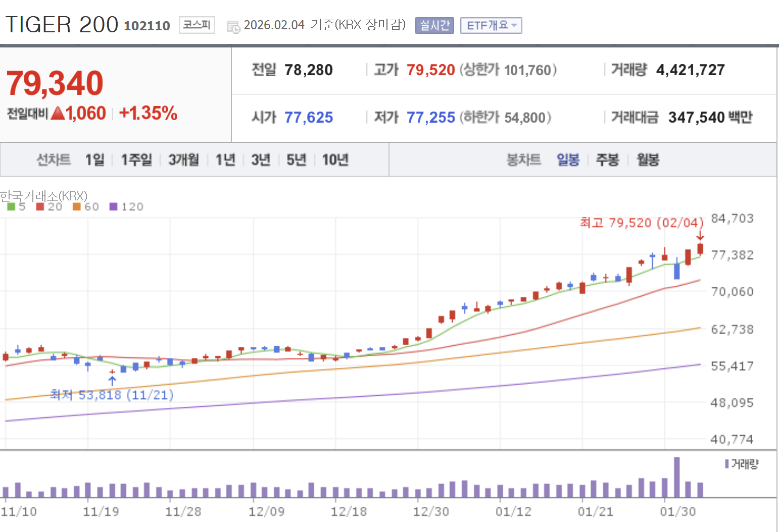
Task: Click the 상한가 101,760 text
Action: [508, 70]
